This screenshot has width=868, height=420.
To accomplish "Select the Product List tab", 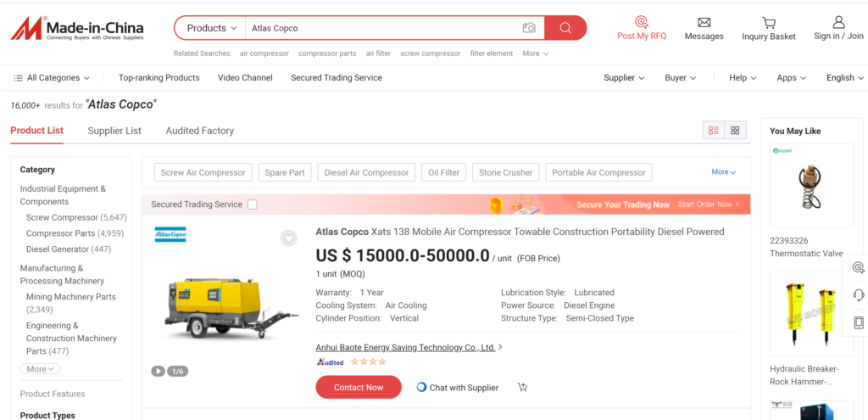I will (x=37, y=131).
